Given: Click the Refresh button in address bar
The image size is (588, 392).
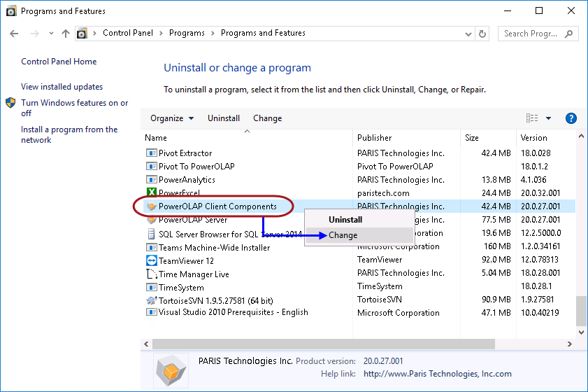Looking at the screenshot, I should pos(482,34).
